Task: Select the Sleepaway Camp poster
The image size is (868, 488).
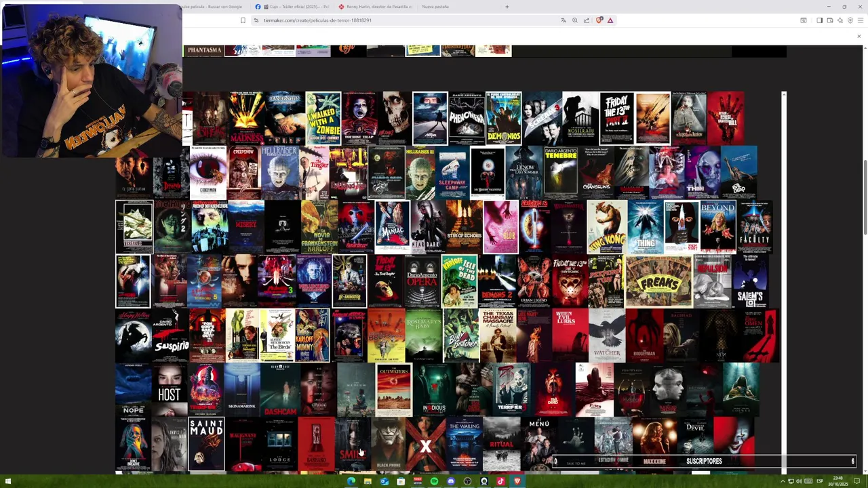Action: point(452,173)
